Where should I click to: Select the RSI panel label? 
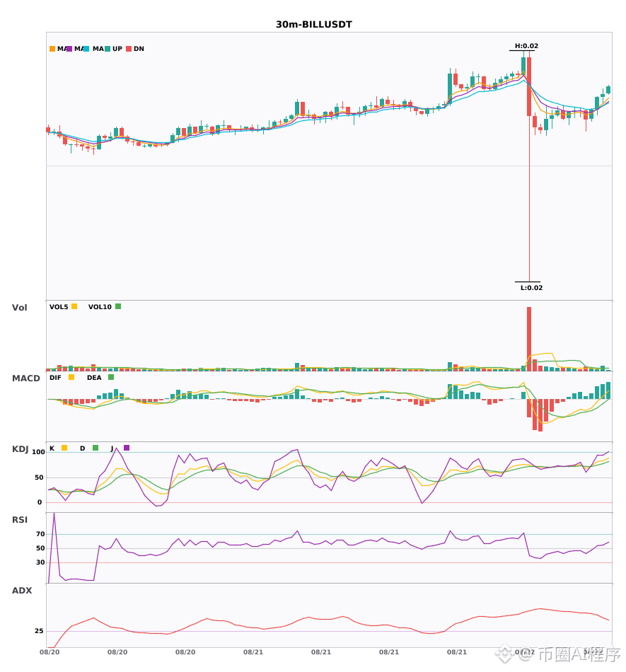tap(20, 520)
